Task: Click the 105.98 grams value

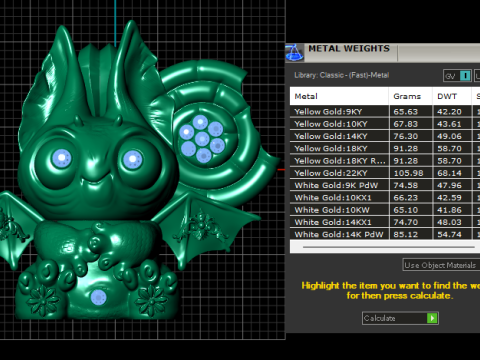Action: (x=408, y=173)
